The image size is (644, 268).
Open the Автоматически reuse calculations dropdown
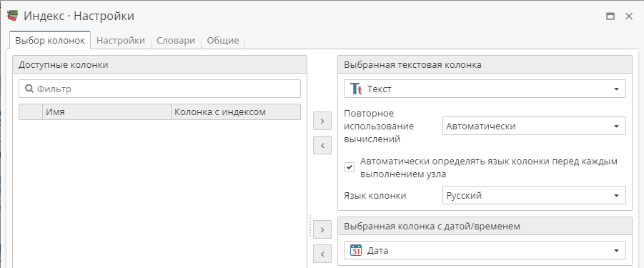pyautogui.click(x=535, y=126)
